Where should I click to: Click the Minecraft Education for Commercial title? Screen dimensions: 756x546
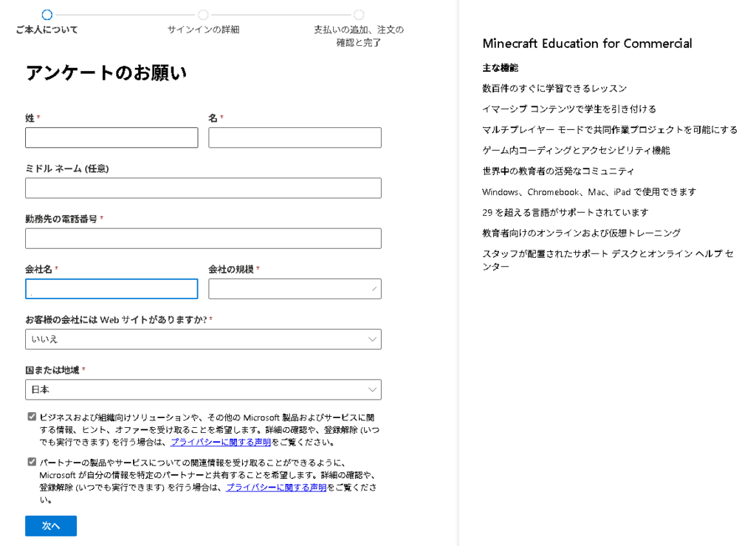tap(587, 44)
